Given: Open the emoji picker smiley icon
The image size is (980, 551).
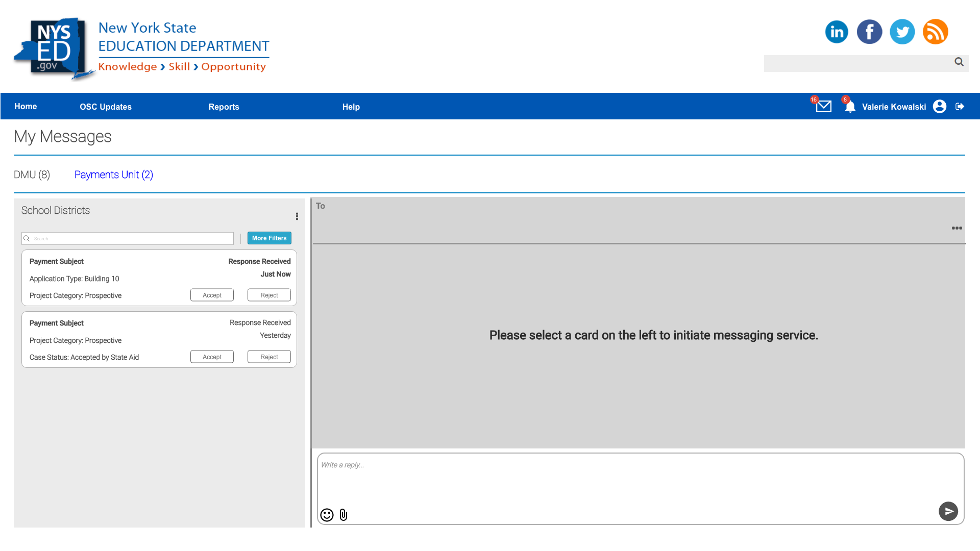Looking at the screenshot, I should (327, 515).
